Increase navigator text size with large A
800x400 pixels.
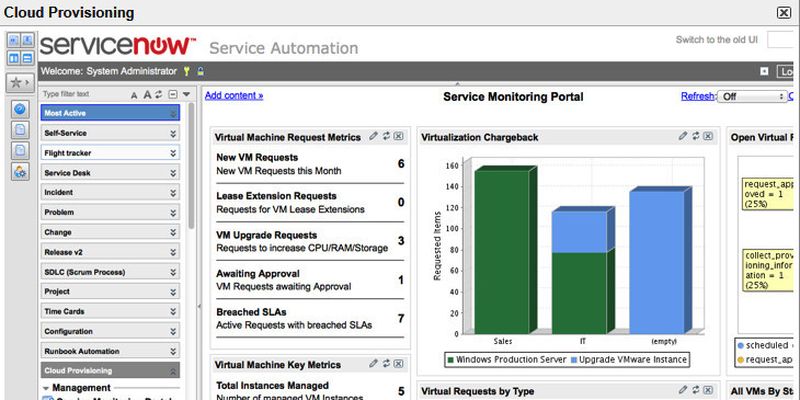click(147, 94)
